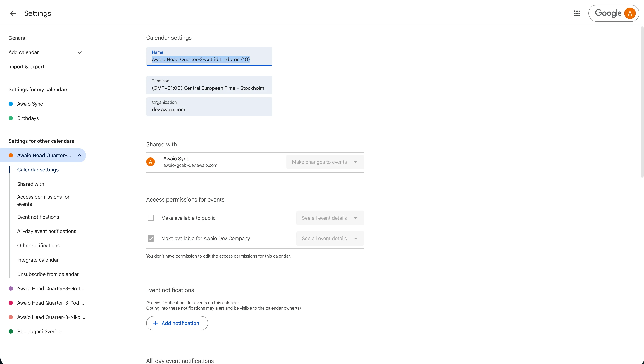Toggle Make available for Awaio Dev Company checkbox

pos(151,239)
